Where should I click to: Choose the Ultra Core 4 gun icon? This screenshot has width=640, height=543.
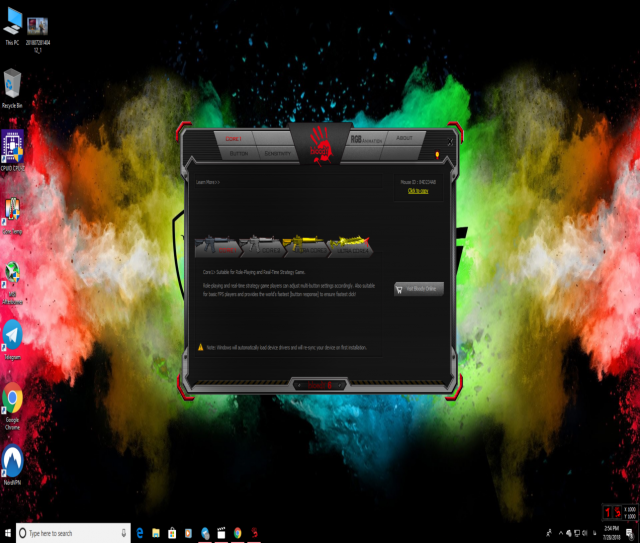pos(347,246)
